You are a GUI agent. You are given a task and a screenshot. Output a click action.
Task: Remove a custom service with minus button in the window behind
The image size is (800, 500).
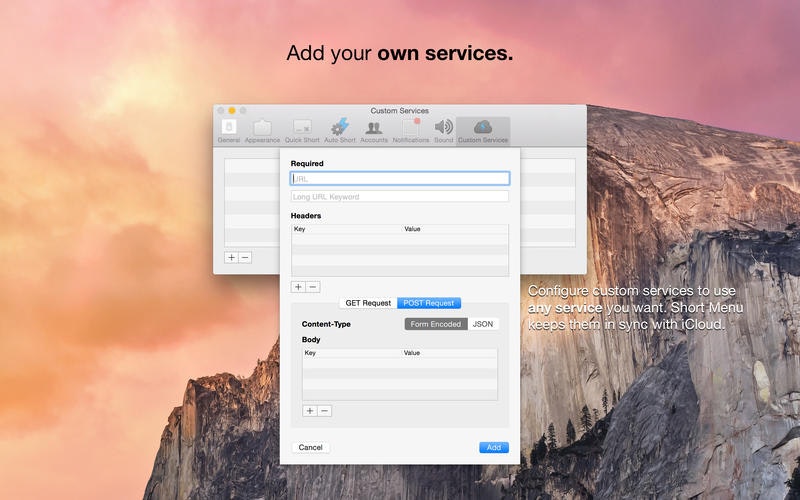[245, 258]
